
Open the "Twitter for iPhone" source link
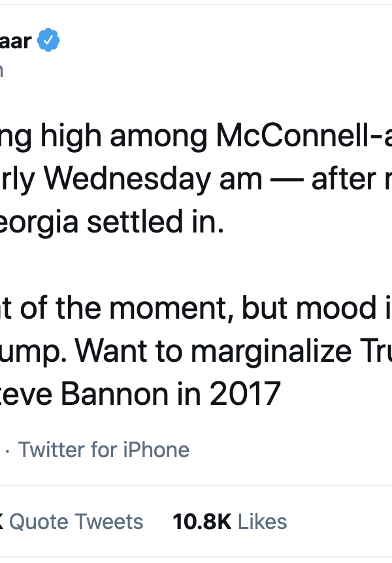[103, 449]
